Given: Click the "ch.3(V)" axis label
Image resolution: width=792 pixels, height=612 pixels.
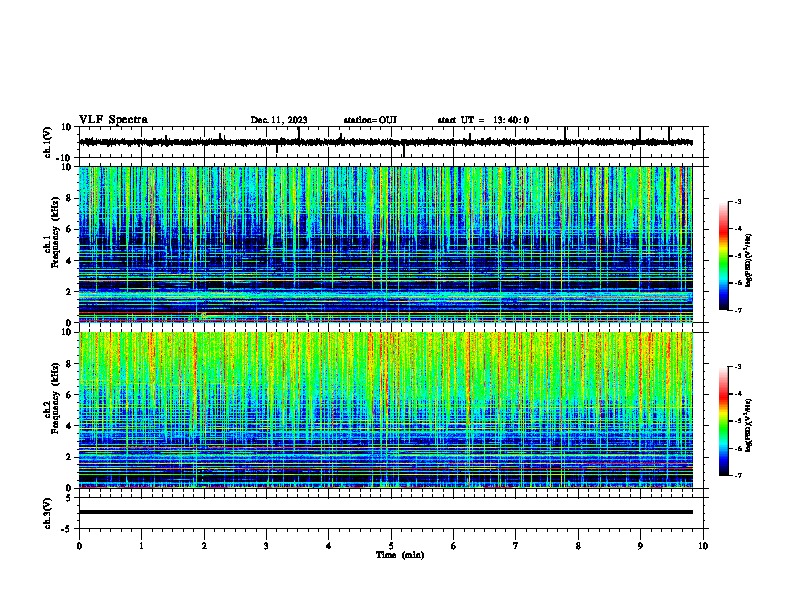Looking at the screenshot, I should click(48, 513).
